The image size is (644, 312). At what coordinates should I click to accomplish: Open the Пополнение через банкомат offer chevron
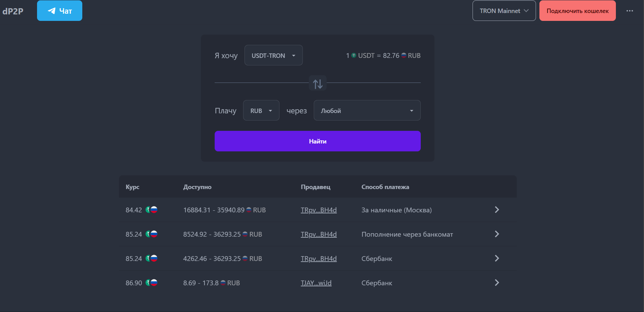[497, 234]
